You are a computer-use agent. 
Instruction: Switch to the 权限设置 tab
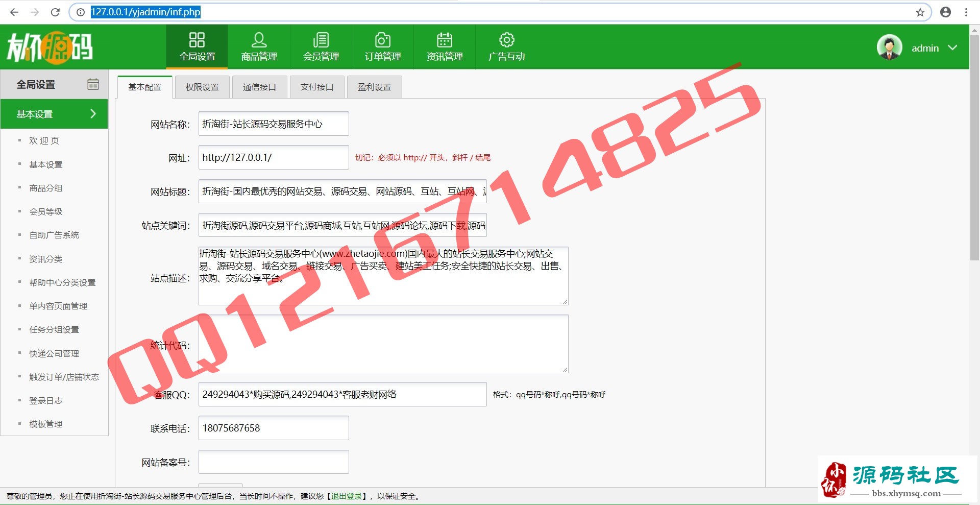(x=202, y=87)
